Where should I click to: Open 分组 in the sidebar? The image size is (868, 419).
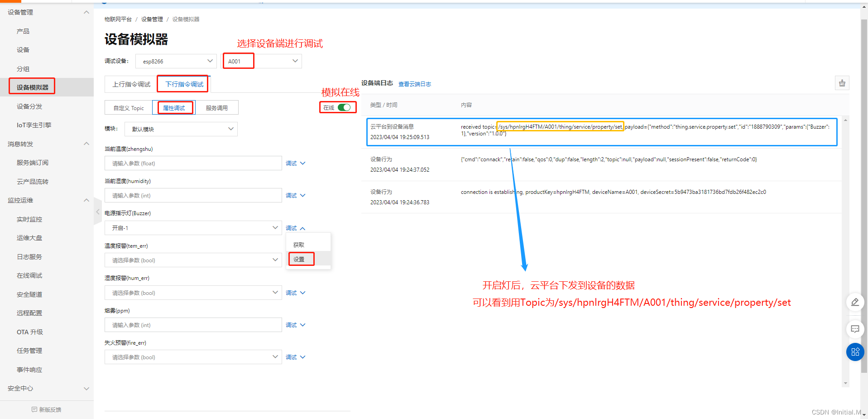[x=23, y=69]
